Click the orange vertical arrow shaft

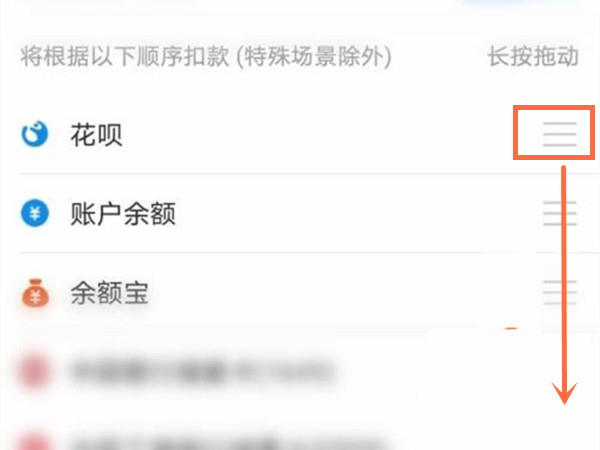(x=564, y=276)
